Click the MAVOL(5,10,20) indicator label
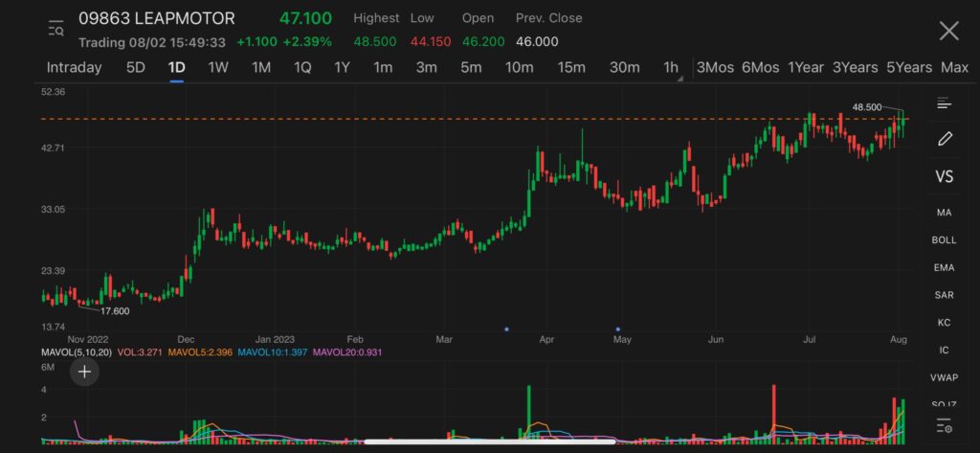Viewport: 980px width, 453px height. [x=77, y=352]
